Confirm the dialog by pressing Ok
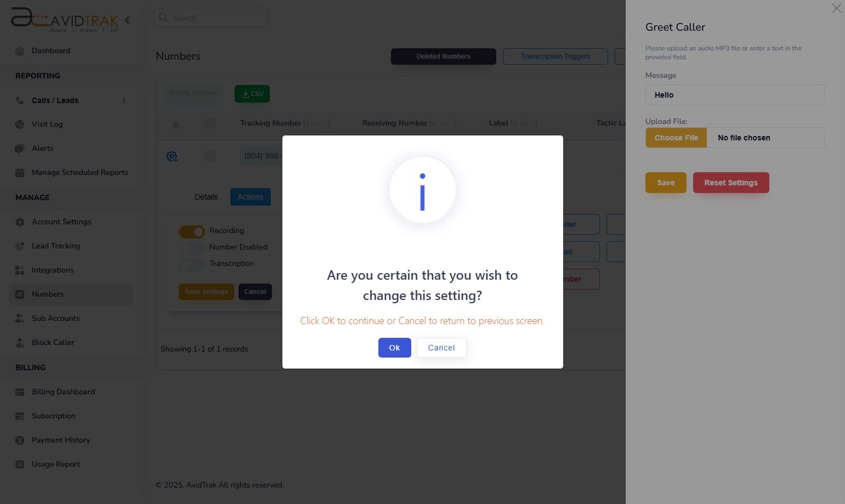The width and height of the screenshot is (845, 504). point(394,348)
